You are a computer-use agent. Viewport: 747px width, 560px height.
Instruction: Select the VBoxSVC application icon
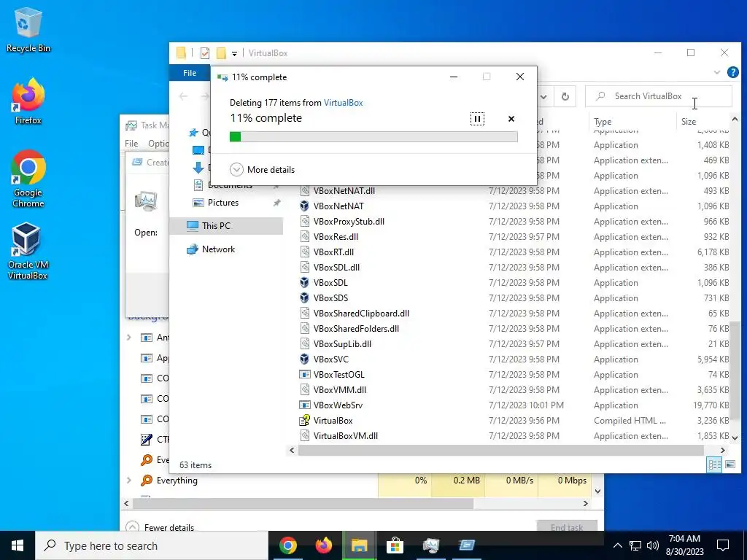[304, 359]
